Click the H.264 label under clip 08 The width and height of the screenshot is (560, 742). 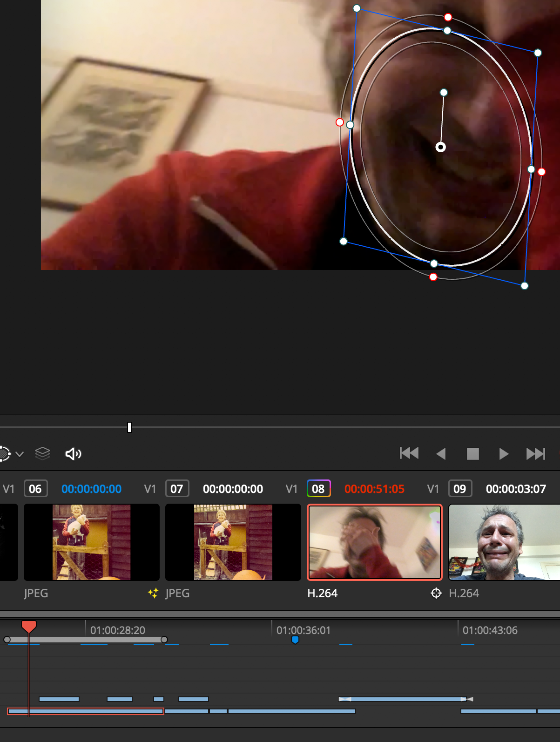[323, 593]
